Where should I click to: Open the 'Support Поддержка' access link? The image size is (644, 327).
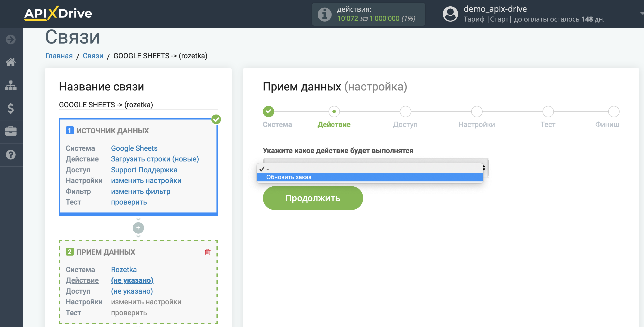click(x=144, y=170)
